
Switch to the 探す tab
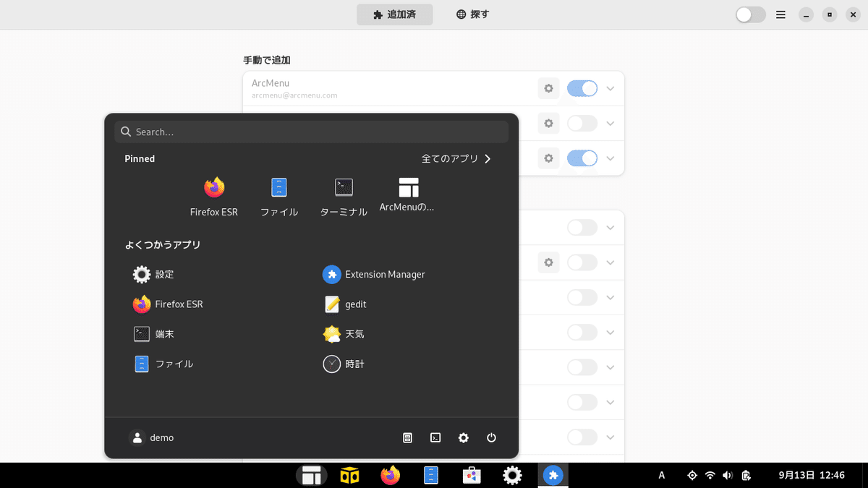tap(473, 14)
